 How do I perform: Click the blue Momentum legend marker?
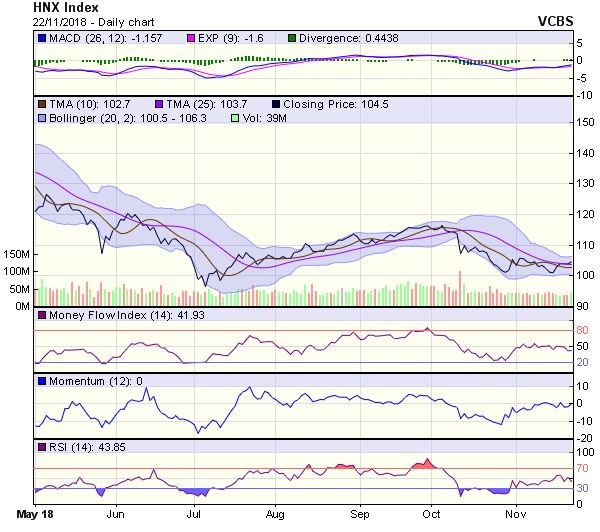(39, 381)
